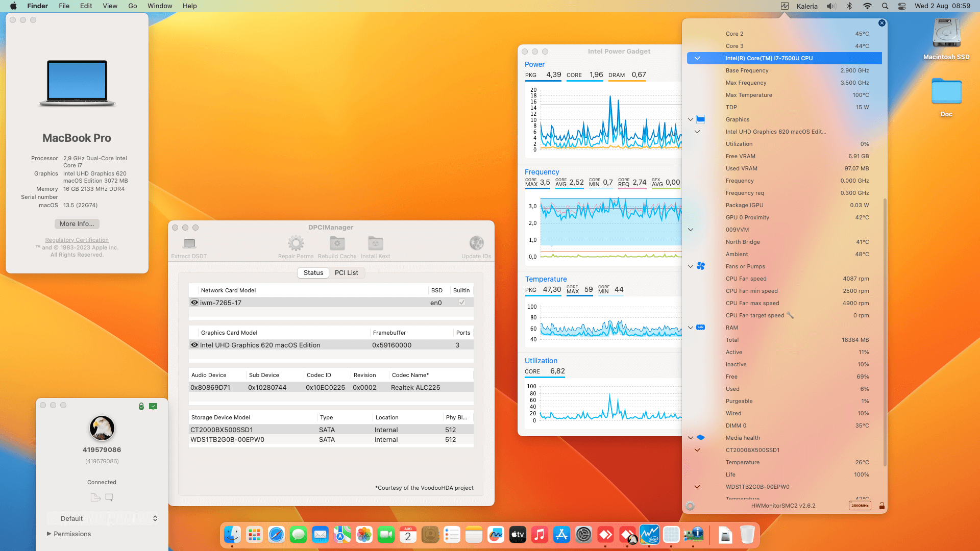Click the settings gear in HWMonitorSMC2 footer
The width and height of the screenshot is (980, 551).
(690, 506)
